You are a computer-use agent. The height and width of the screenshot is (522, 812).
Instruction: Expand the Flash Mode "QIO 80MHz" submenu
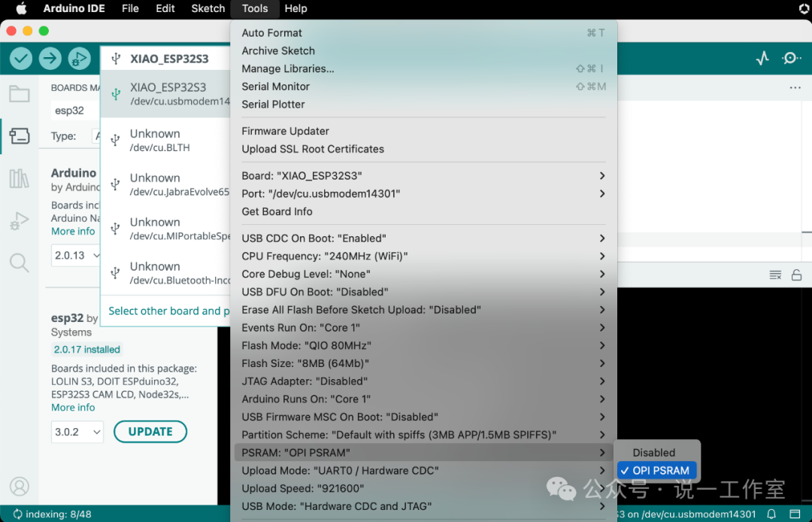click(423, 345)
